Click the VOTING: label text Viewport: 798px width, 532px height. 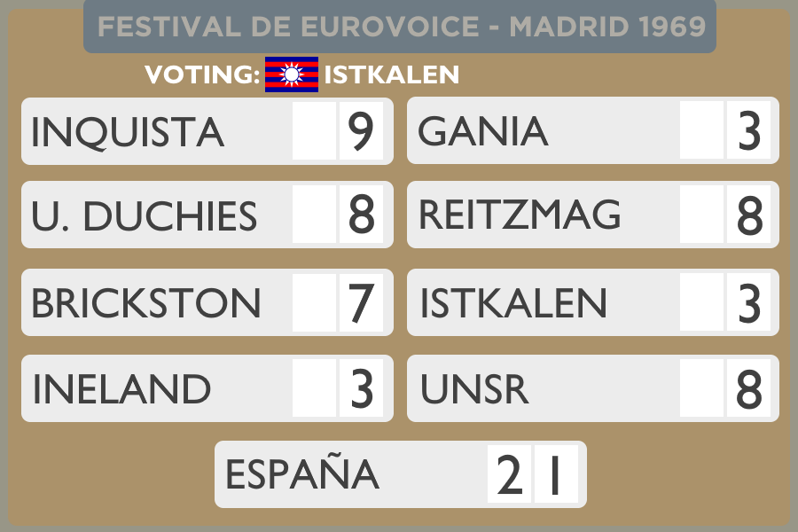pyautogui.click(x=202, y=75)
